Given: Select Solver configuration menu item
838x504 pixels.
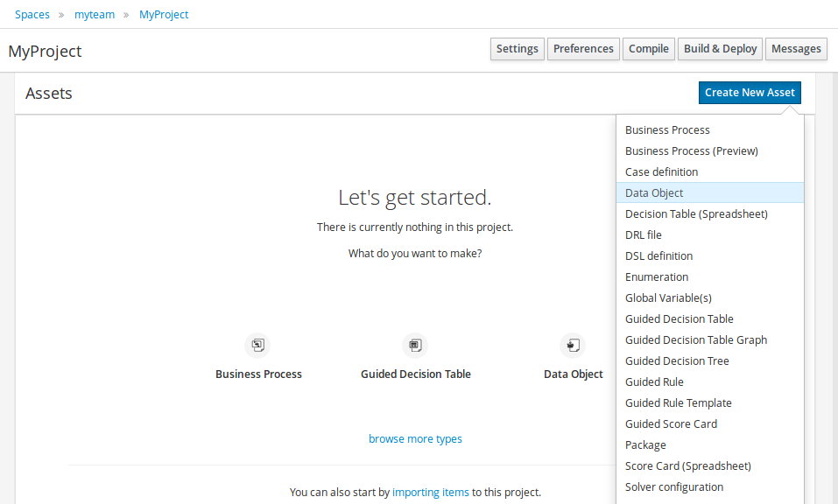Looking at the screenshot, I should 674,487.
